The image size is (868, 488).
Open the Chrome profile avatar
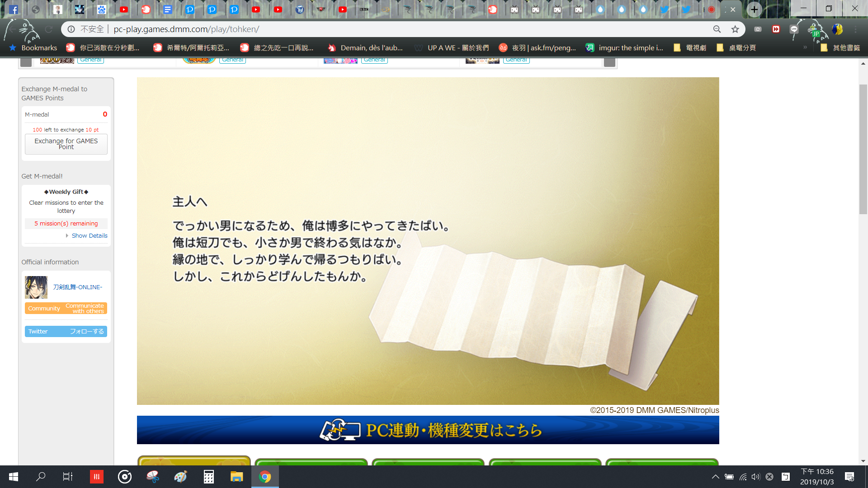pos(837,29)
